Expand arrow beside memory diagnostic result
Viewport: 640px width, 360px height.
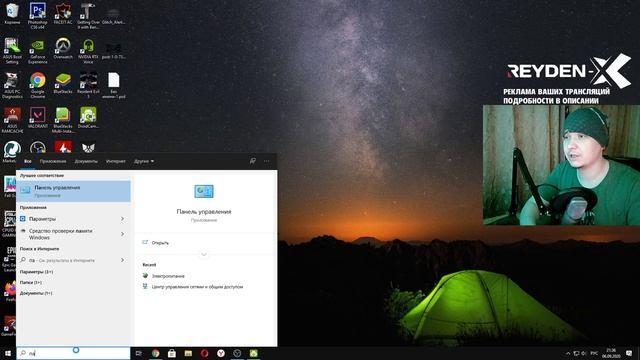(x=122, y=234)
